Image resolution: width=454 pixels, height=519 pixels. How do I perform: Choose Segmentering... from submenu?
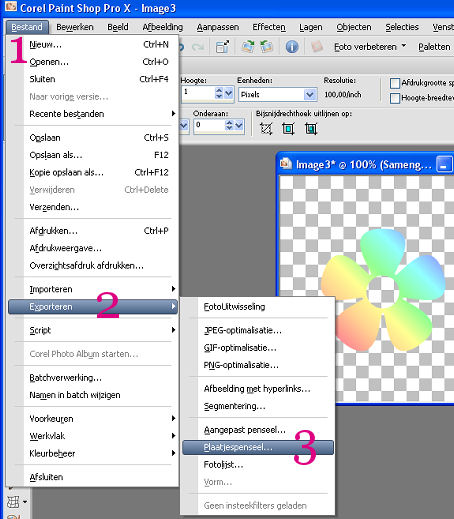click(258, 406)
